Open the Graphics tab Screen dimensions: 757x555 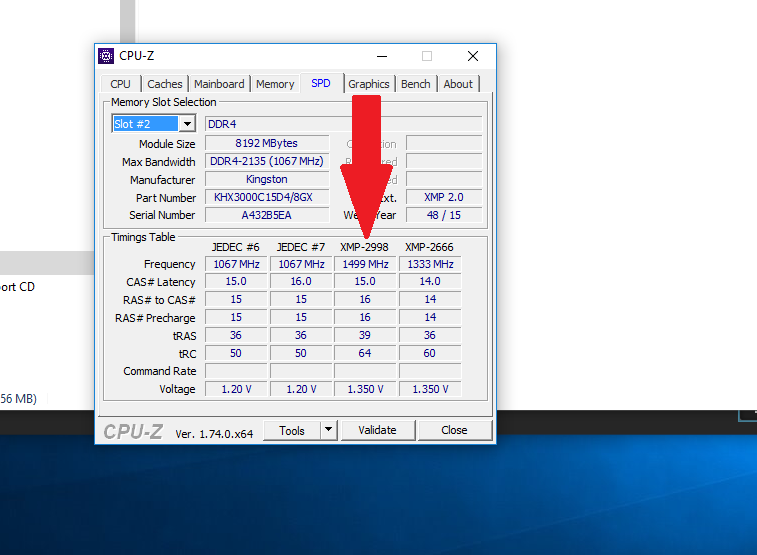tap(369, 84)
